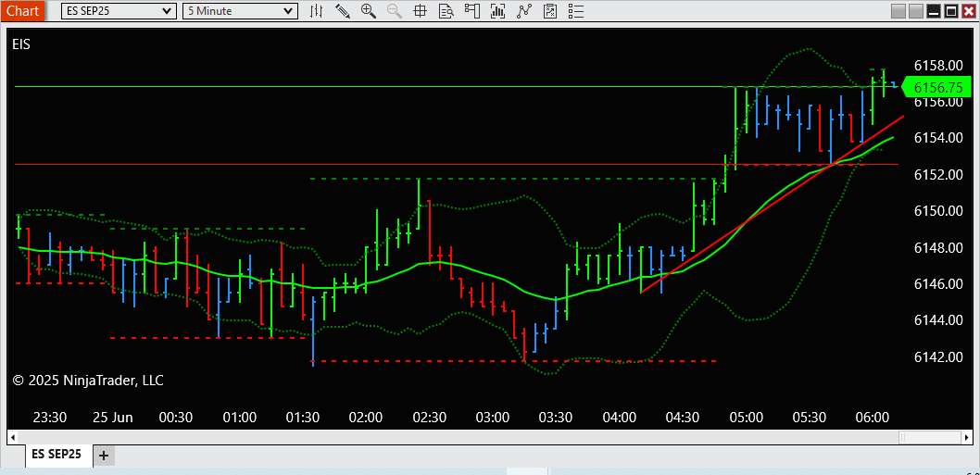This screenshot has width=980, height=475.
Task: Click the EIS label in chart corner
Action: tap(21, 44)
